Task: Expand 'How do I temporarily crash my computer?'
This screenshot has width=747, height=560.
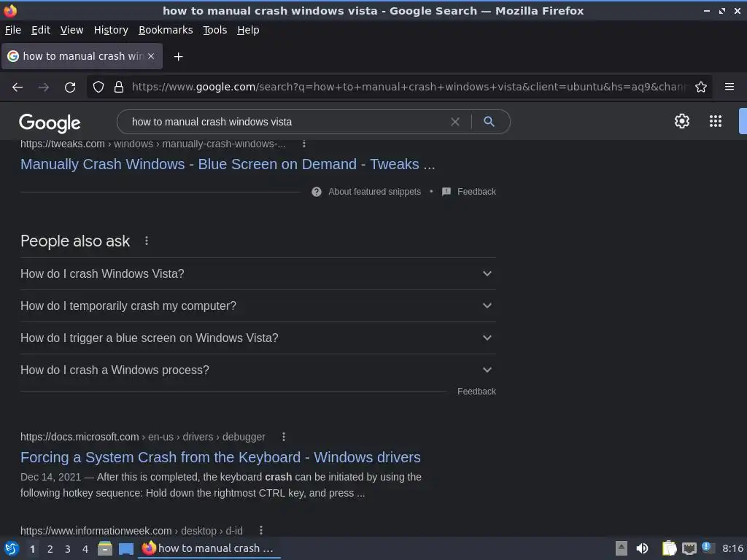Action: 258,306
